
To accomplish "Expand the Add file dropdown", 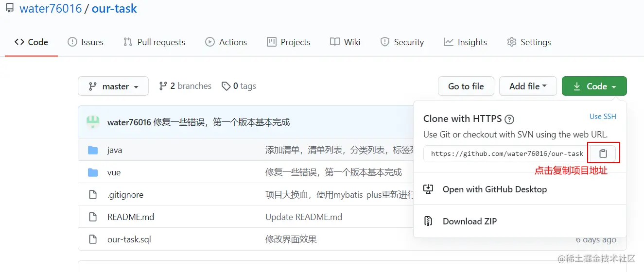I will click(x=528, y=86).
